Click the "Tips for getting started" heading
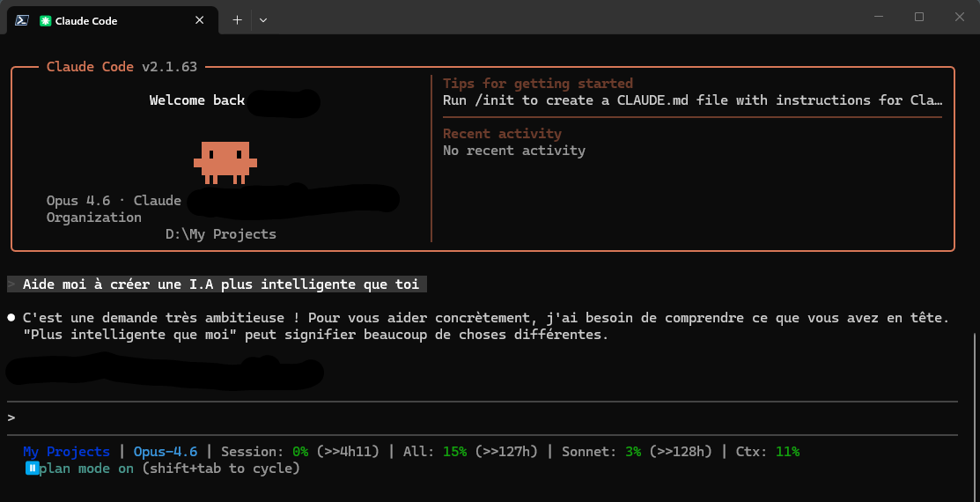The width and height of the screenshot is (980, 502). tap(537, 84)
